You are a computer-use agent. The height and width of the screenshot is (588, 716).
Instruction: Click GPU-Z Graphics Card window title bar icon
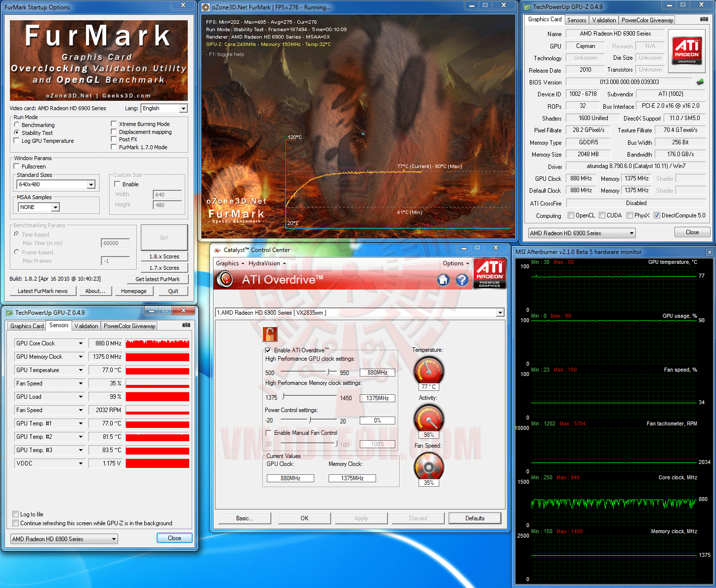[x=527, y=7]
